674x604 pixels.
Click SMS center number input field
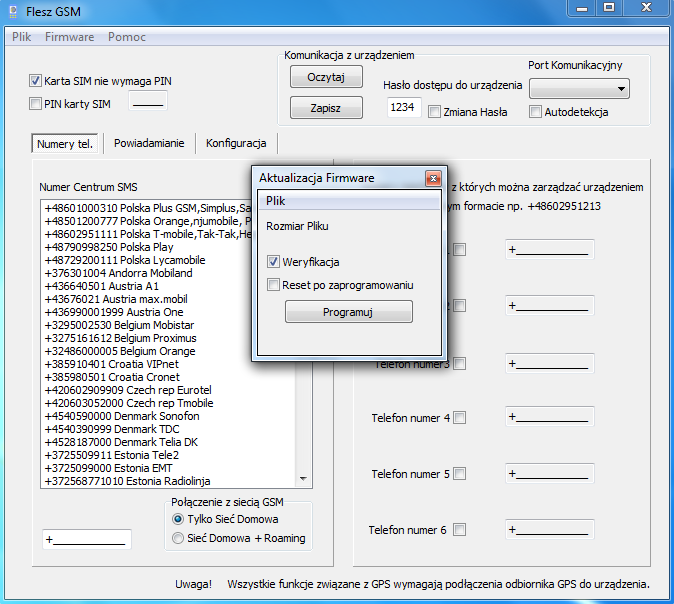tap(87, 540)
